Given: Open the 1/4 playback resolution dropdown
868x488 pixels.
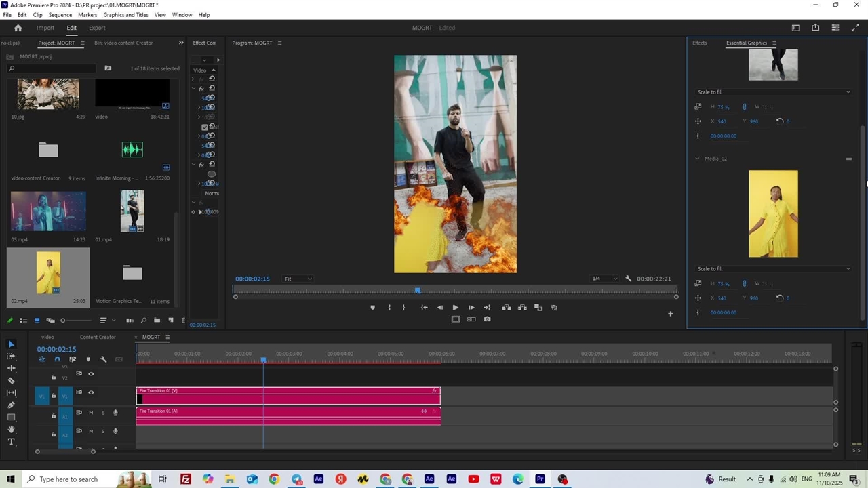Looking at the screenshot, I should pos(605,279).
